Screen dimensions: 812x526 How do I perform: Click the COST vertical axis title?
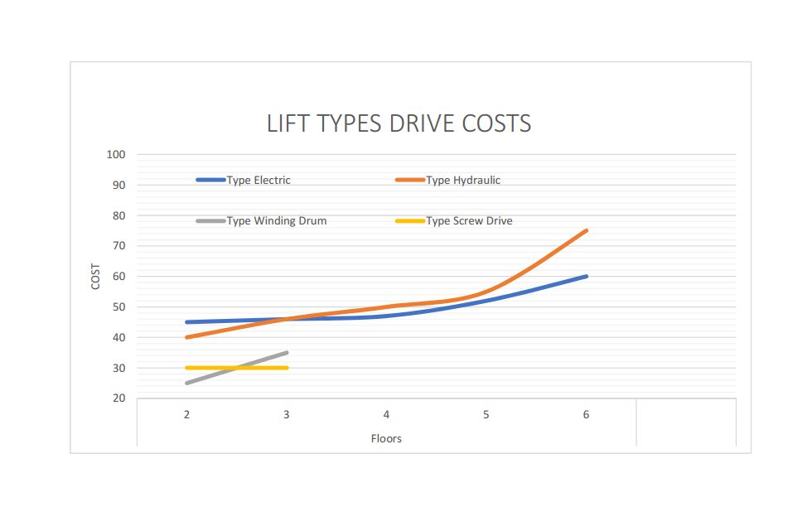click(95, 276)
